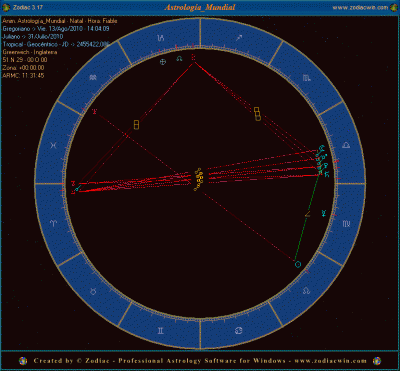Click the Cancer glyph at the wheel bottom
This screenshot has width=400, height=371.
click(239, 330)
